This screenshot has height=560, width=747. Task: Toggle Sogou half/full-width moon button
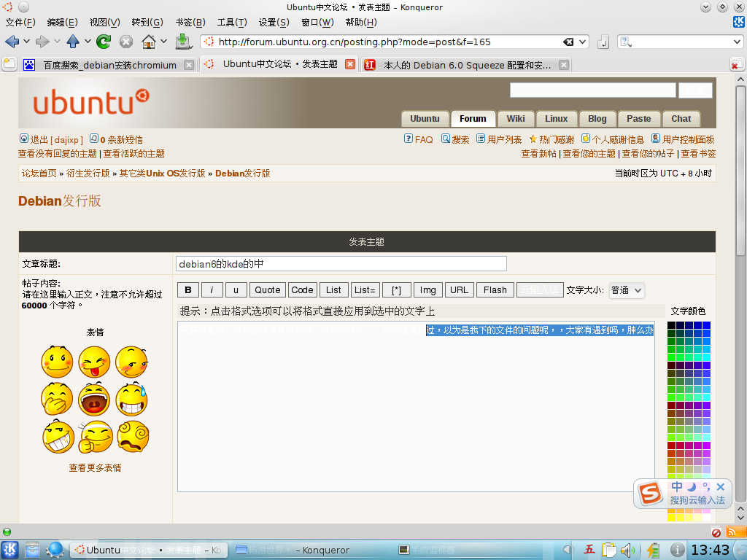click(692, 486)
